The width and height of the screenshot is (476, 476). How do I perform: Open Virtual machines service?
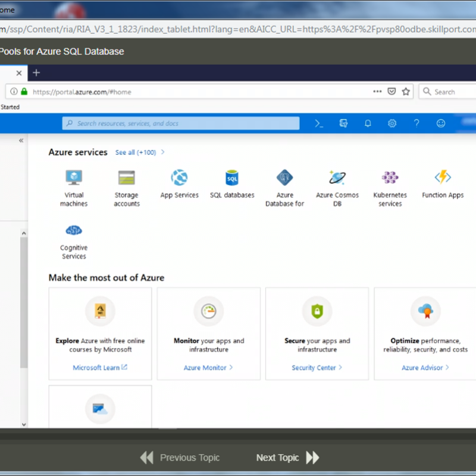(74, 188)
